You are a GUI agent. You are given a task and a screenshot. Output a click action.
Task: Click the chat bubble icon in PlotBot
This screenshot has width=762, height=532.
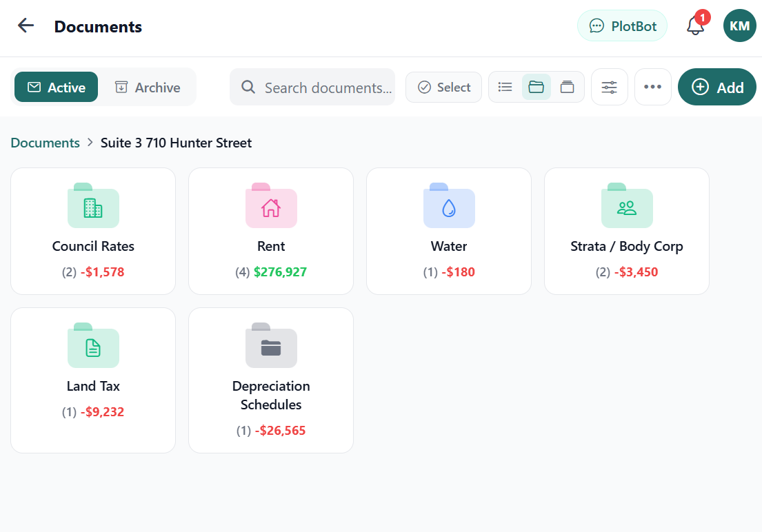click(596, 25)
